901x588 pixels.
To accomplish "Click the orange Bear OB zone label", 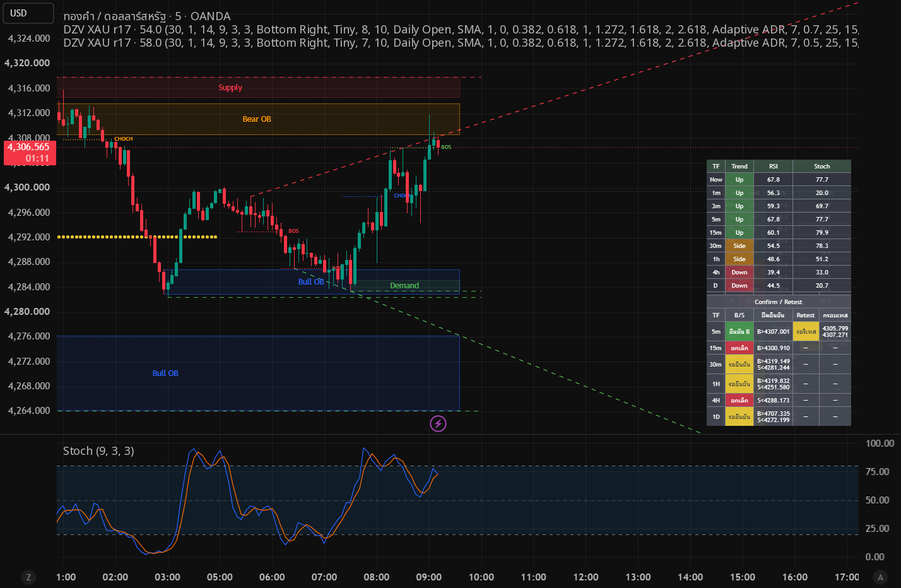I will pyautogui.click(x=257, y=119).
